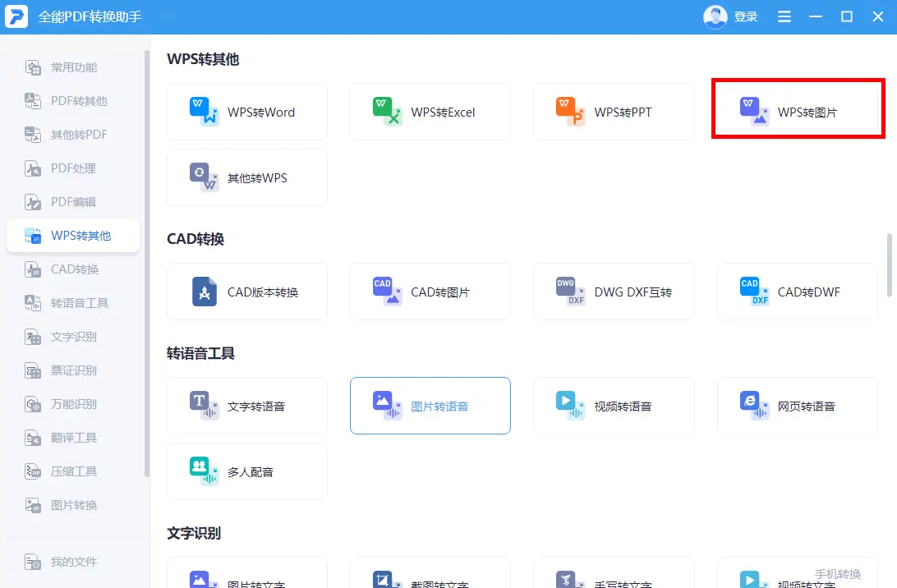Maximize the application window
This screenshot has width=897, height=588.
(847, 16)
